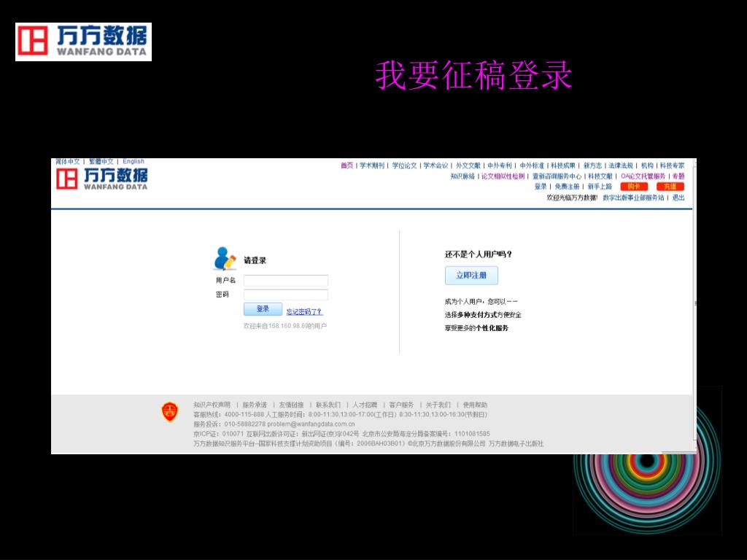Click the red 充值 button

tap(670, 187)
